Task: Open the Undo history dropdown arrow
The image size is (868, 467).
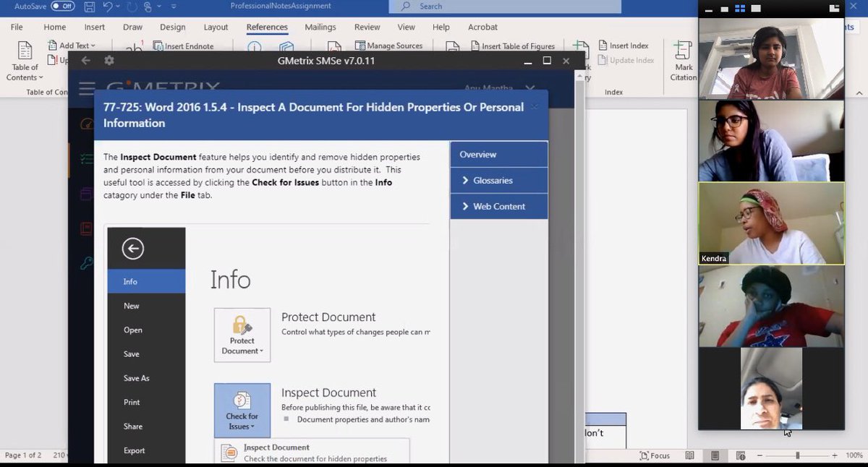Action: (118, 7)
